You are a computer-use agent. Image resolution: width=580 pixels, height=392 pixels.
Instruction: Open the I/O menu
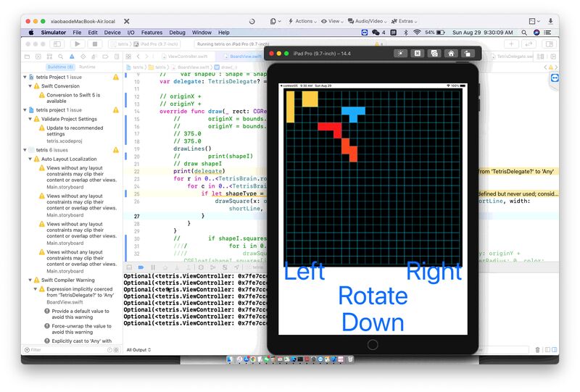point(130,33)
